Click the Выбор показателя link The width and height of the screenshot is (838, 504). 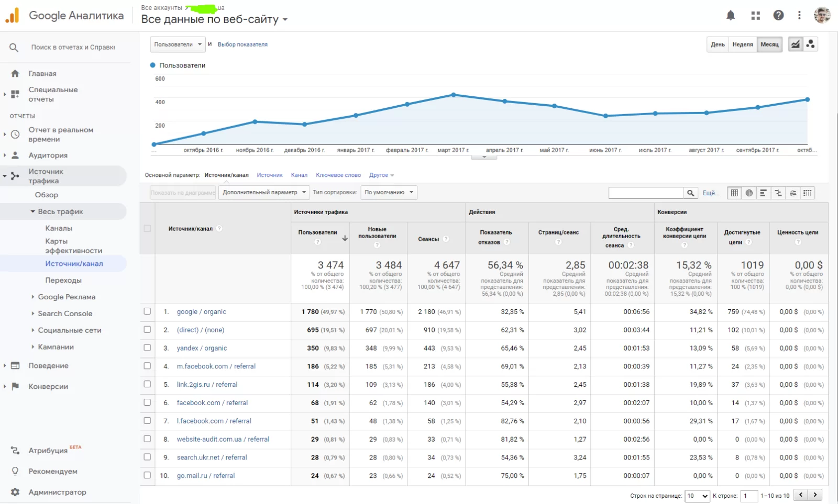click(x=242, y=44)
